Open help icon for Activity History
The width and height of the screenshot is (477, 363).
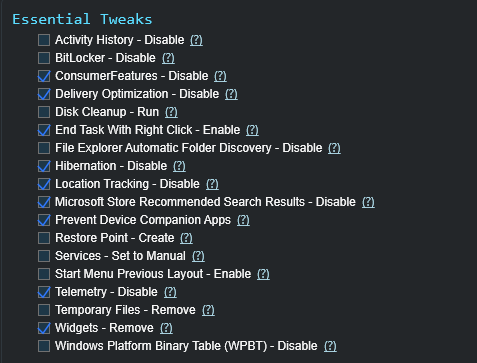[x=196, y=40]
